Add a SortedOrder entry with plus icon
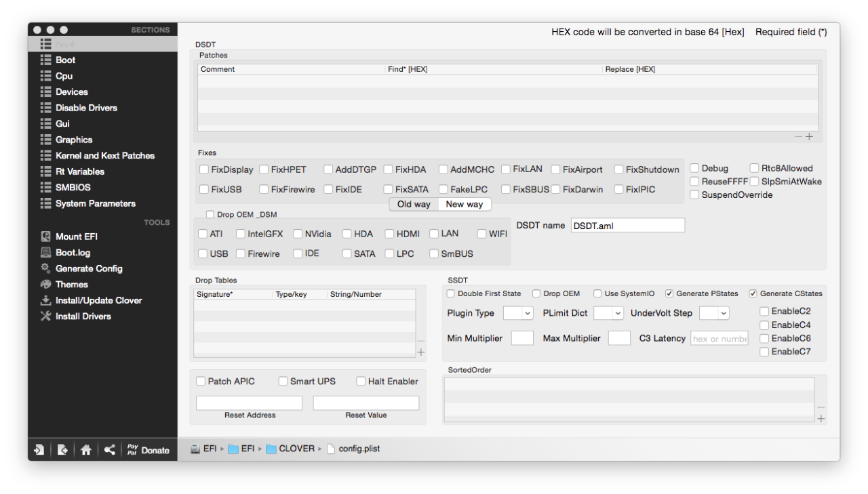Image resolution: width=868 pixels, height=494 pixels. tap(821, 419)
